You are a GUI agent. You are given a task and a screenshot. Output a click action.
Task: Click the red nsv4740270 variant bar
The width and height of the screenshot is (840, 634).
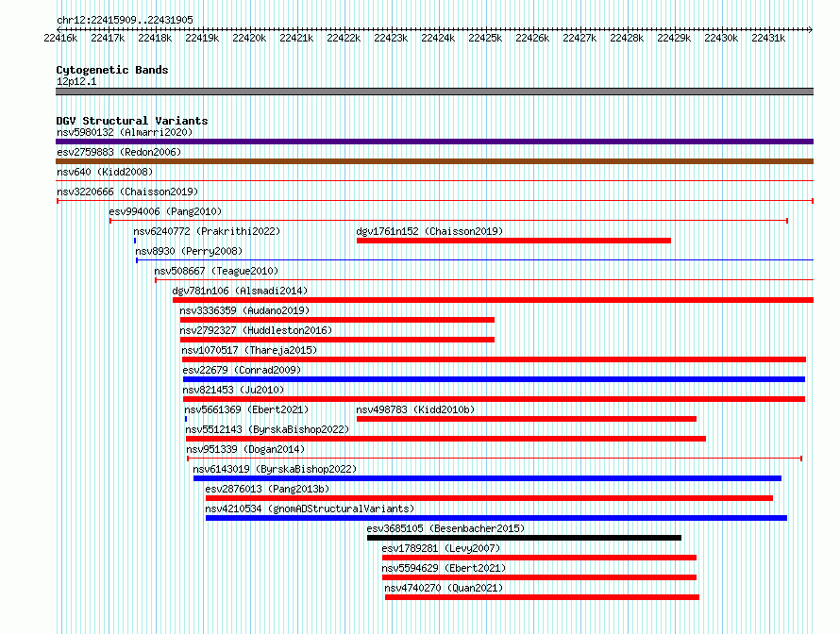[542, 597]
